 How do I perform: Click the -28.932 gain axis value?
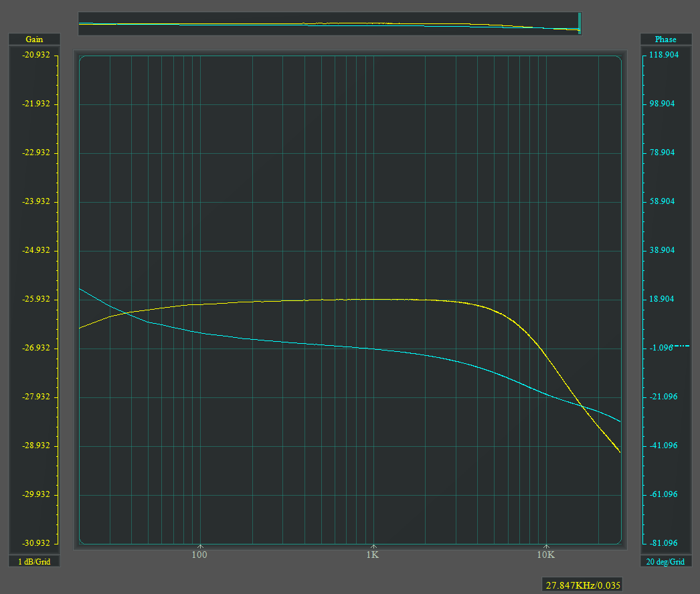(36, 446)
